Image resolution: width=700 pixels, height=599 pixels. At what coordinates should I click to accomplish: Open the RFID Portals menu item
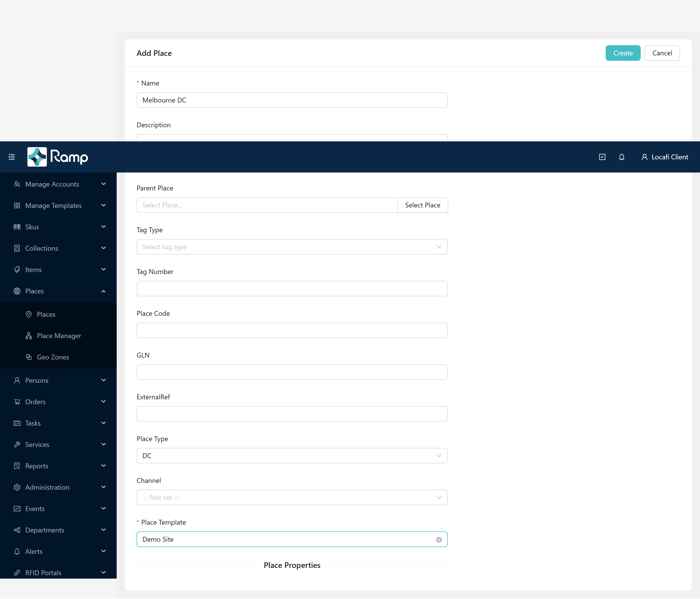[58, 573]
